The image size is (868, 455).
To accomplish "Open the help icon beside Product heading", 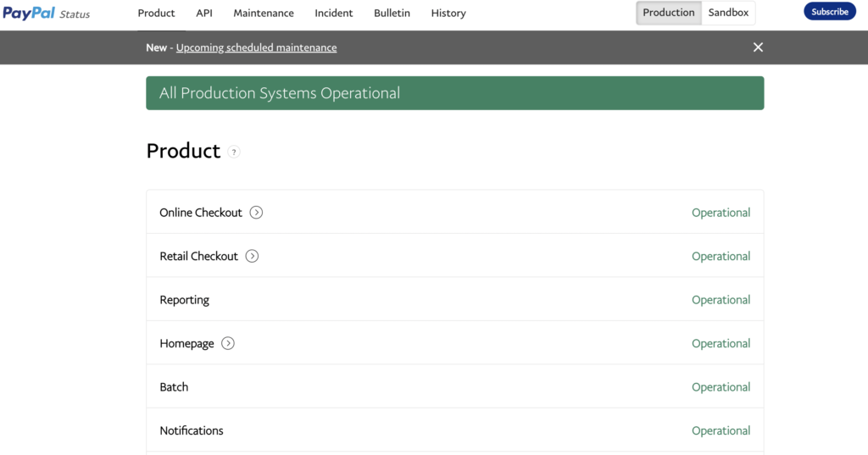I will 234,152.
